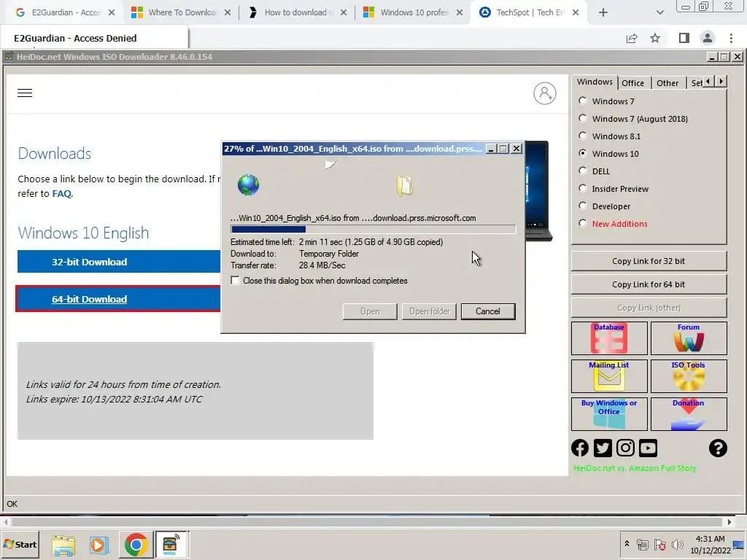Screen dimensions: 747x560
Task: Select the Windows 8.1 radio option
Action: coord(583,136)
